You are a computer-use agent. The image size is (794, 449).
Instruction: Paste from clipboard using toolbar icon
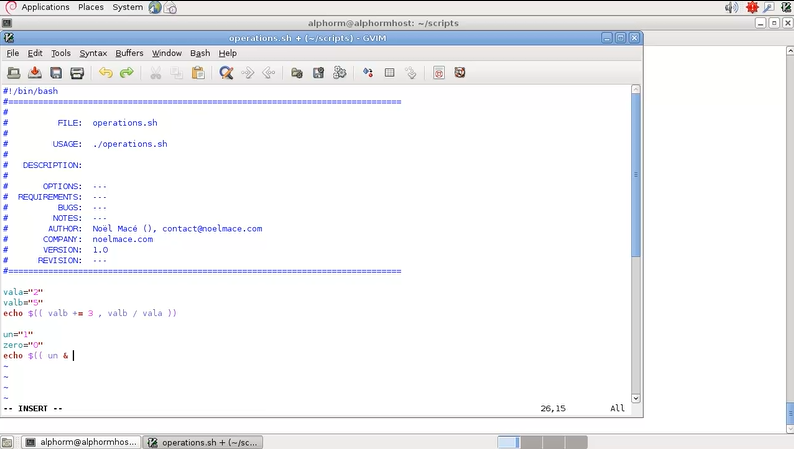(198, 73)
